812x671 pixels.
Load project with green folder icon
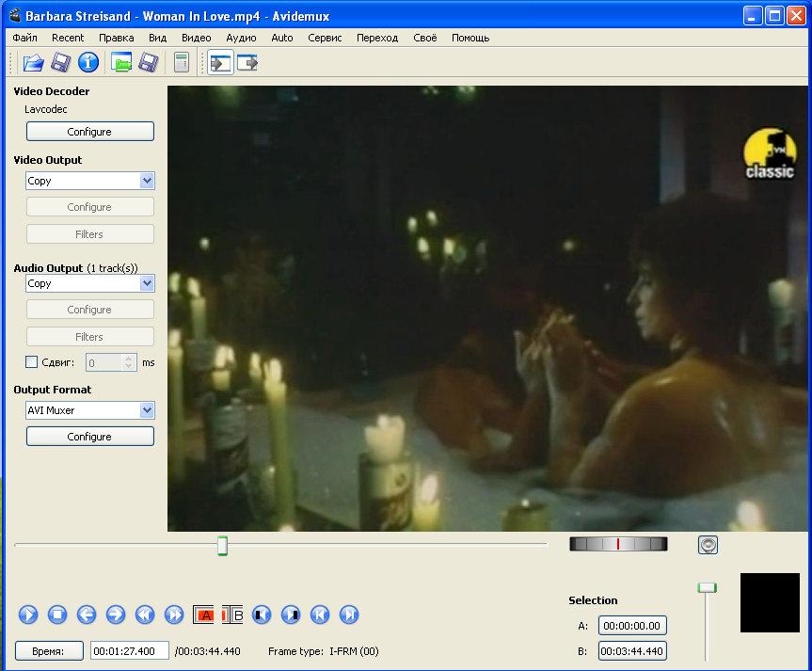(121, 63)
